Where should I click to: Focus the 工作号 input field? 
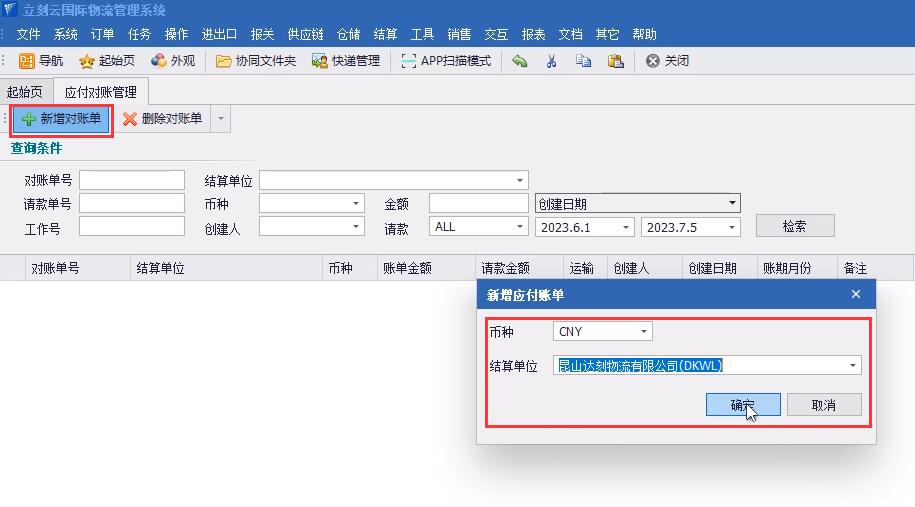[132, 226]
